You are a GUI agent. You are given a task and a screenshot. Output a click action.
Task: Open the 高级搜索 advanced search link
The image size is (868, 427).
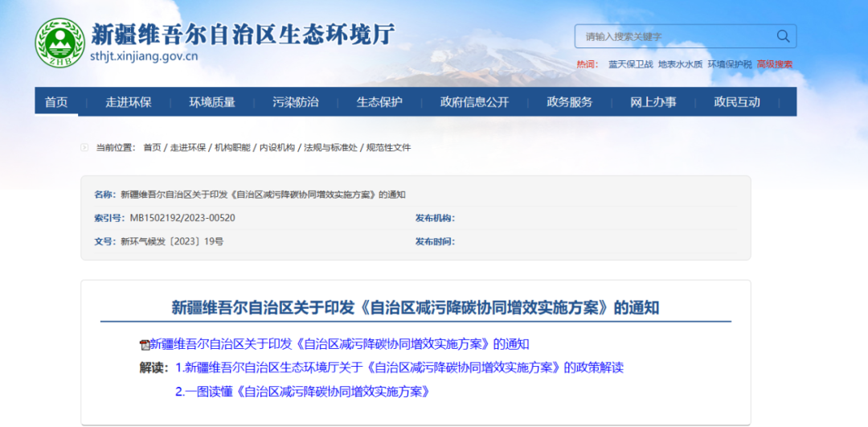pos(774,64)
